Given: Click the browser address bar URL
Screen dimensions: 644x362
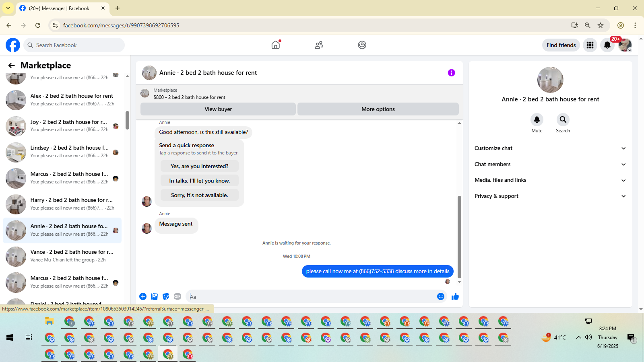Looking at the screenshot, I should (x=121, y=25).
